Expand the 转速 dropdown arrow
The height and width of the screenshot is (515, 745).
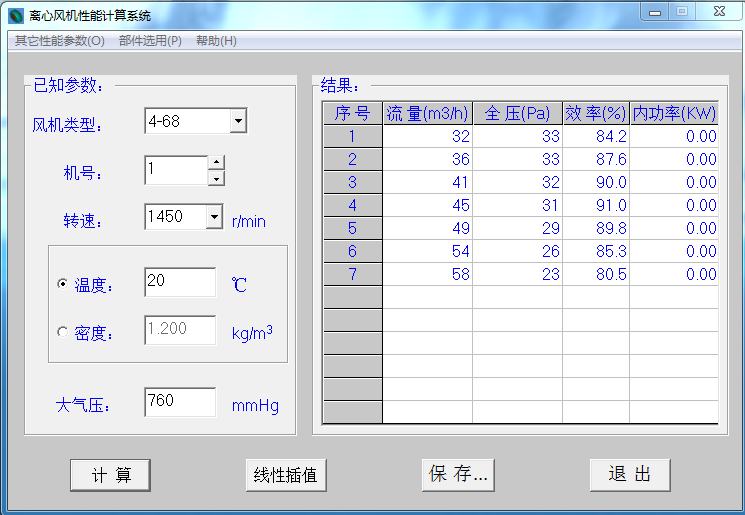point(215,217)
